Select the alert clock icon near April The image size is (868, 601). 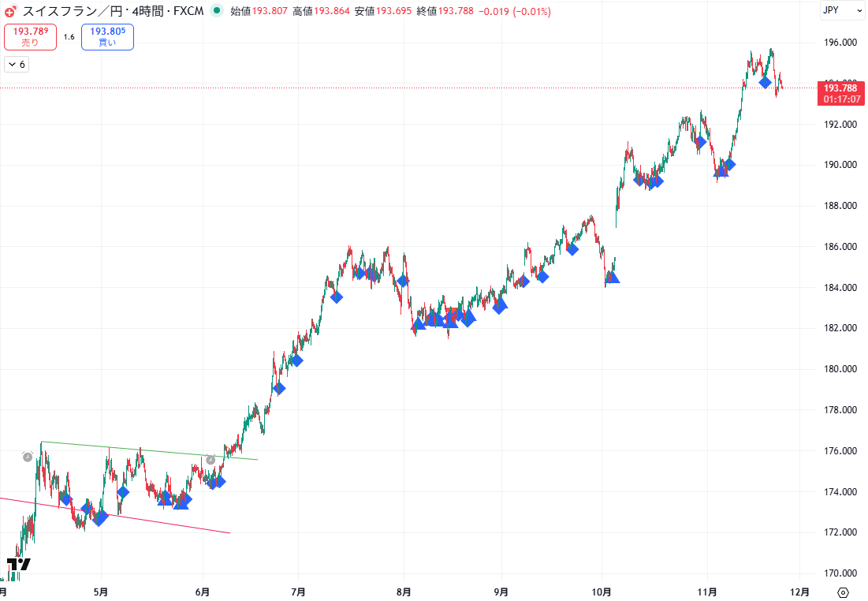tap(28, 456)
